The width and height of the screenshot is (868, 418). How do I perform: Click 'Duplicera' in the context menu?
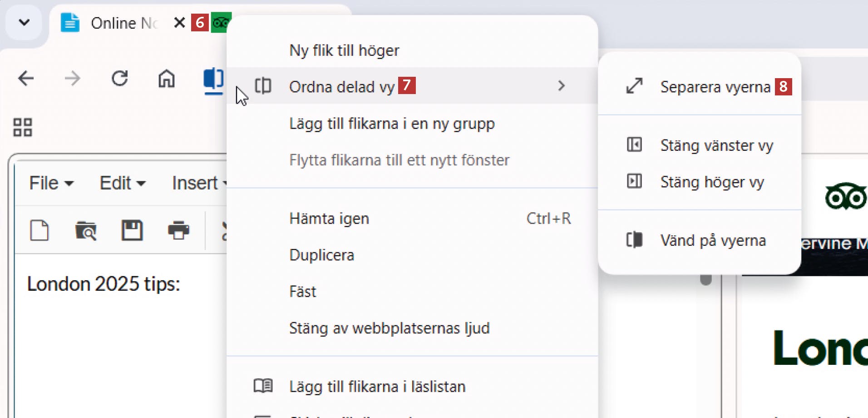coord(321,255)
